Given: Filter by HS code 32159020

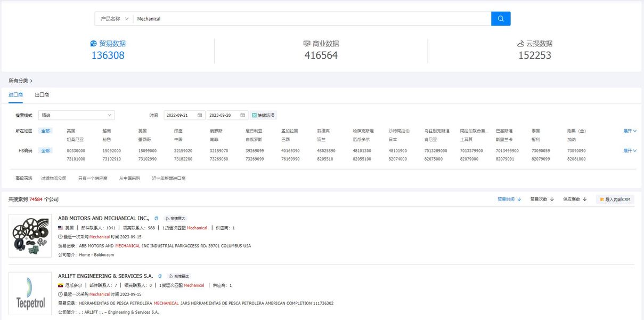Looking at the screenshot, I should (183, 151).
